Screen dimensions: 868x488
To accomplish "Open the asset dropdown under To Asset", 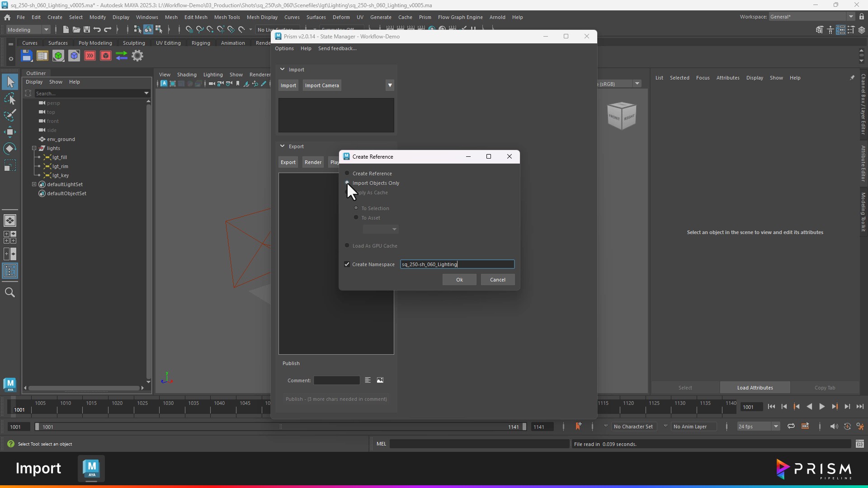I will pyautogui.click(x=380, y=230).
